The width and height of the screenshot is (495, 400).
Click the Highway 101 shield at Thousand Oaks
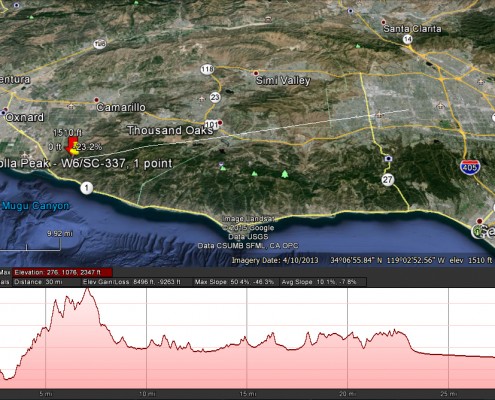coord(211,125)
